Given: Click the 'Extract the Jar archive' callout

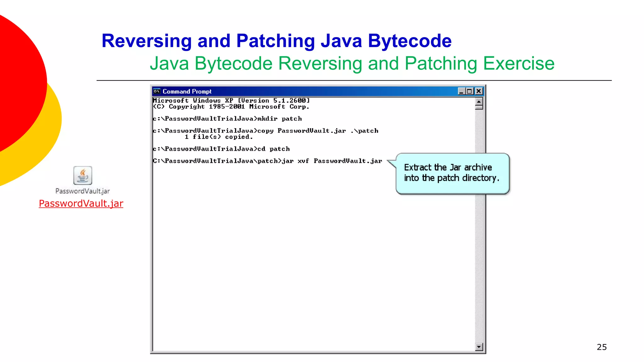Looking at the screenshot, I should (x=452, y=173).
